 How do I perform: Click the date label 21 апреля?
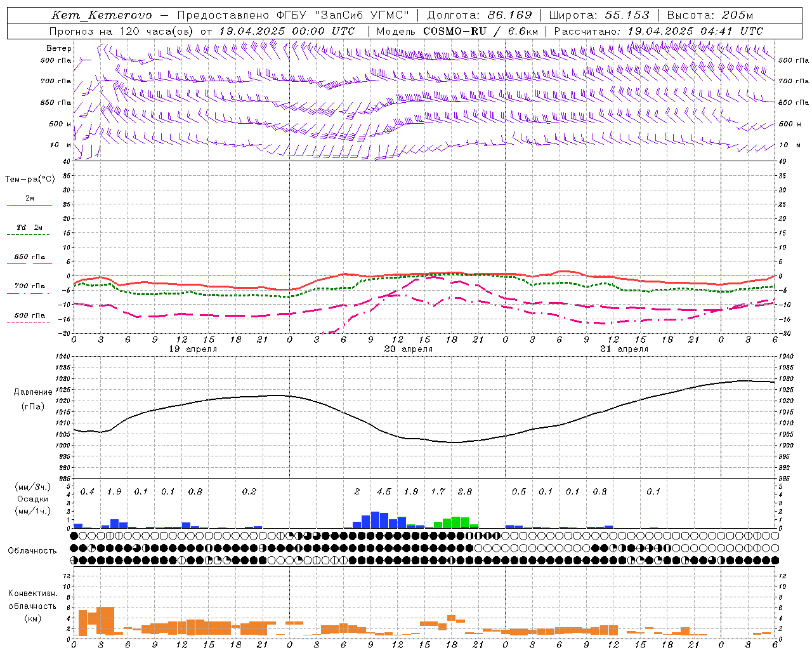tap(624, 349)
